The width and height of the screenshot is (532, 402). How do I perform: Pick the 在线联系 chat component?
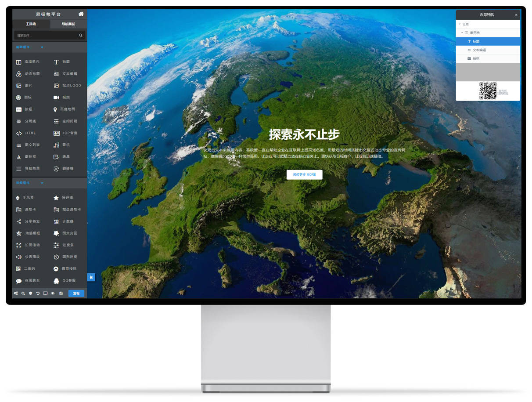pos(28,281)
